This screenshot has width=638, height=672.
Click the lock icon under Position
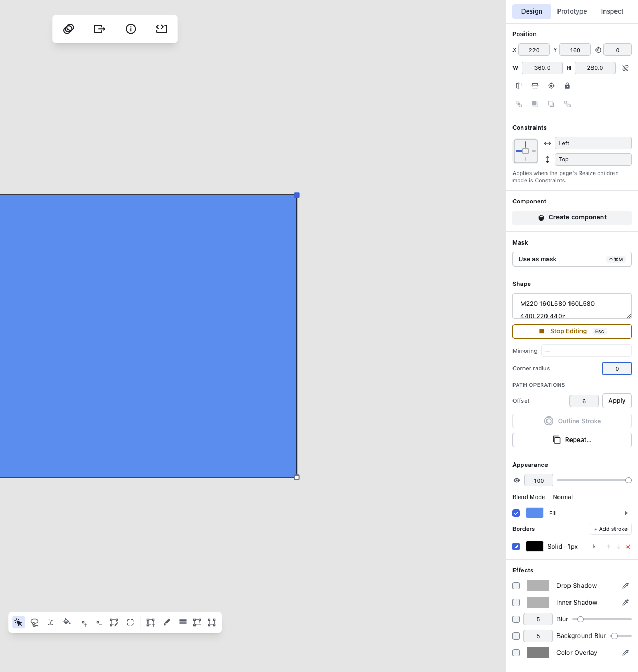click(567, 86)
